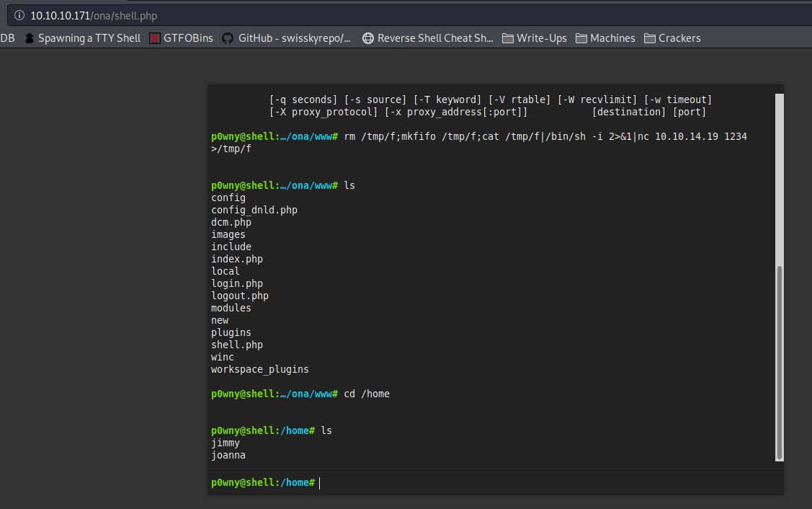Click the Crackers folder icon
Screen dimensions: 812x509
649,38
